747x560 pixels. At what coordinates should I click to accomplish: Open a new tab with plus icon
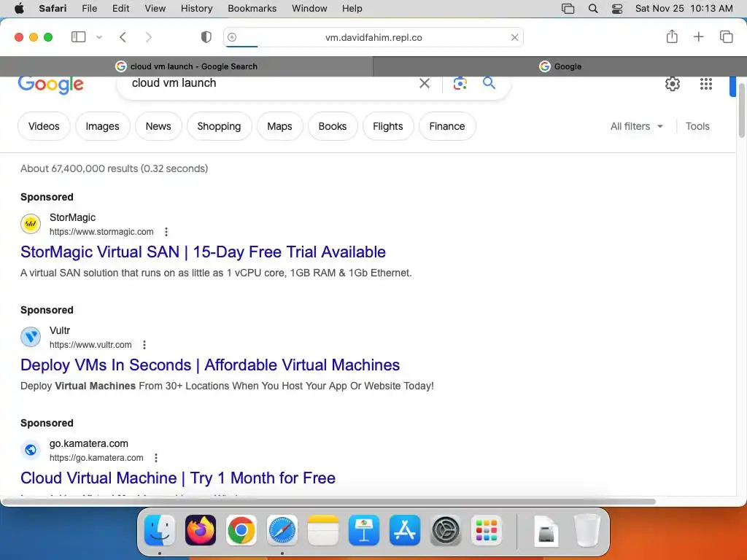click(698, 36)
